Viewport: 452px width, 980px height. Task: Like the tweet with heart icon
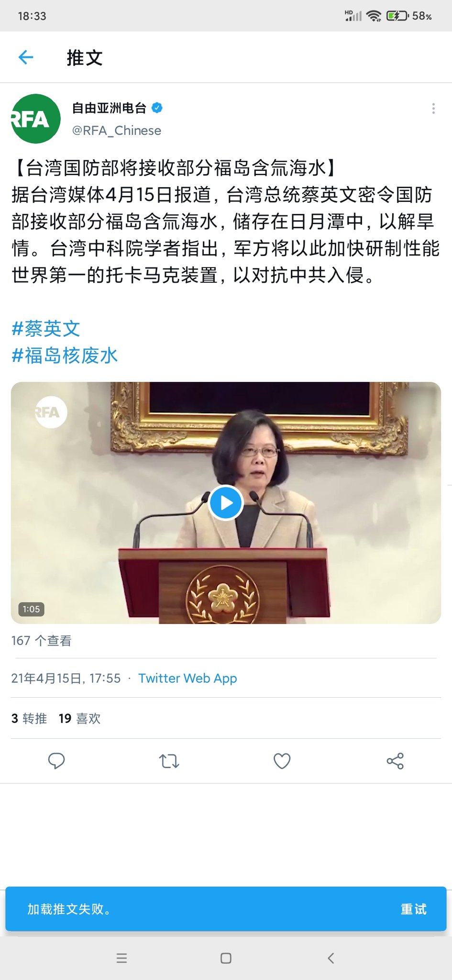282,761
